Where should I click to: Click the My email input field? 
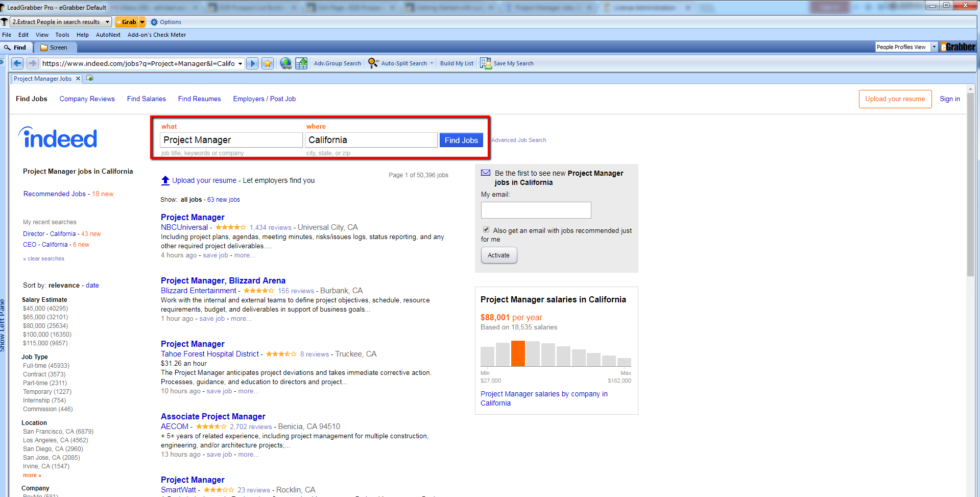(535, 210)
